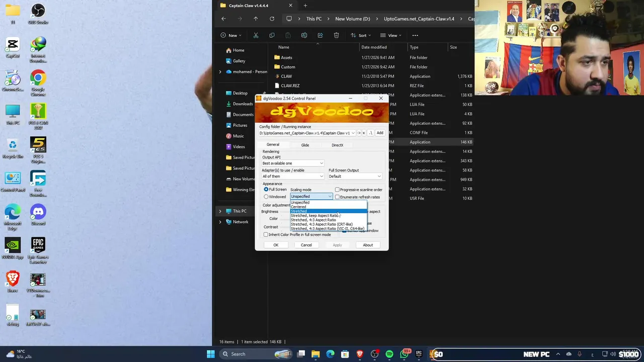Go back in File Explorer

point(223,19)
